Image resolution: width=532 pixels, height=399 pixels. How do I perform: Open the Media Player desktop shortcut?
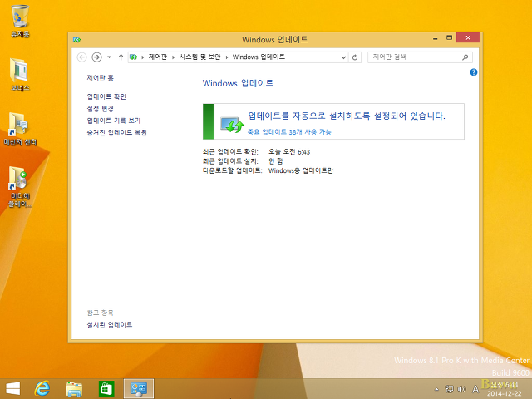point(20,186)
